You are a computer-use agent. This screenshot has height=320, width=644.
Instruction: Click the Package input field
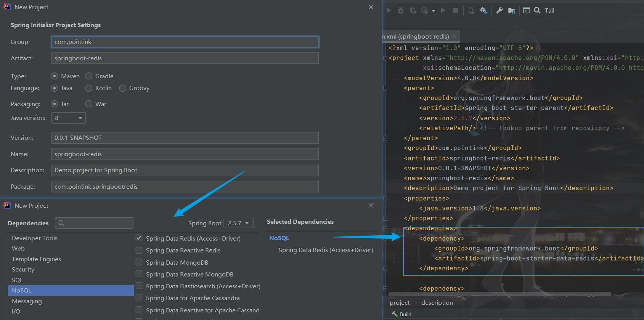(x=185, y=187)
